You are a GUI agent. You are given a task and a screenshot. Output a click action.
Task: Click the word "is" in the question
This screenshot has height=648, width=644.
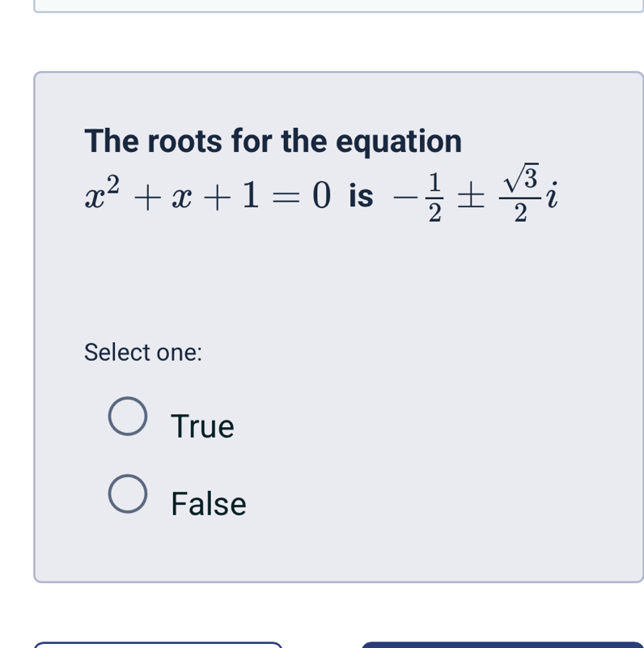click(x=361, y=196)
